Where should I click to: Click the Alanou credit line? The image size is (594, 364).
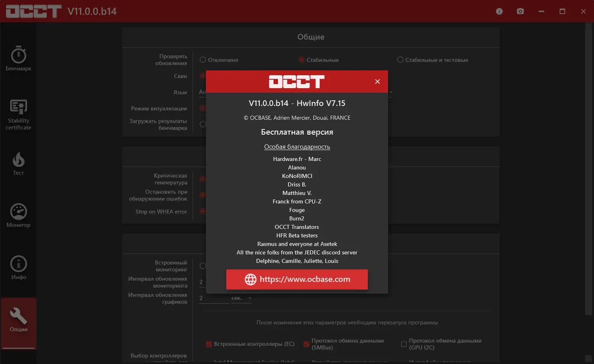click(x=297, y=167)
